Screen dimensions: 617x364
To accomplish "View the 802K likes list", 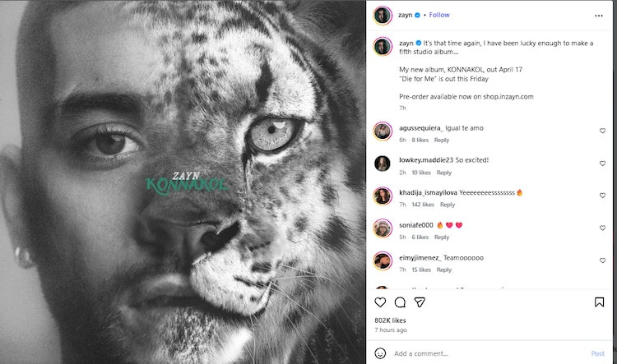I will (390, 320).
